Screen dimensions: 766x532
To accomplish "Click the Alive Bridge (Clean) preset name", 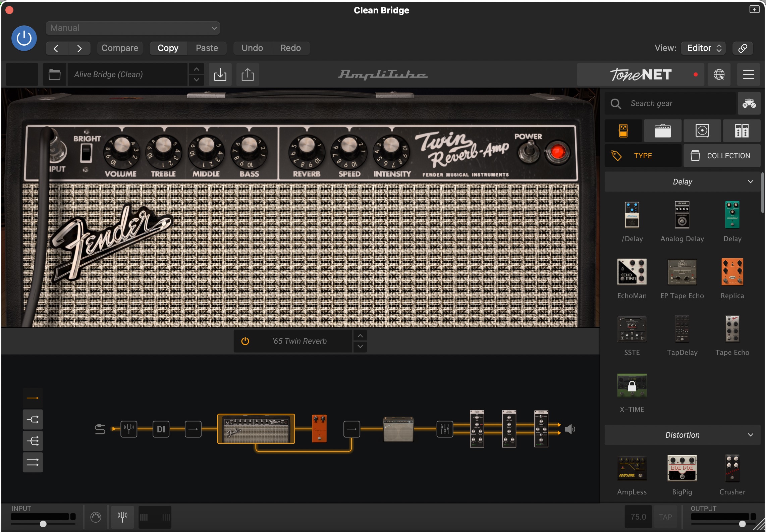I will point(127,74).
